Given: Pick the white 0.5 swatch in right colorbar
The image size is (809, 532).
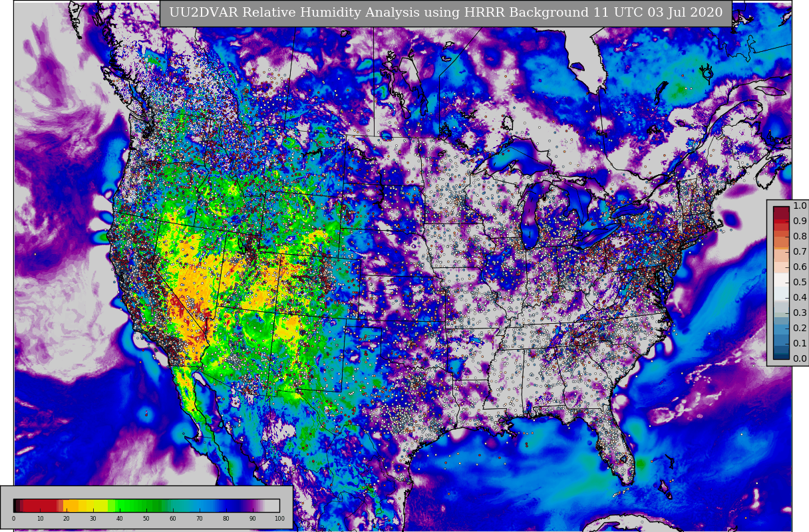Looking at the screenshot, I should point(781,279).
